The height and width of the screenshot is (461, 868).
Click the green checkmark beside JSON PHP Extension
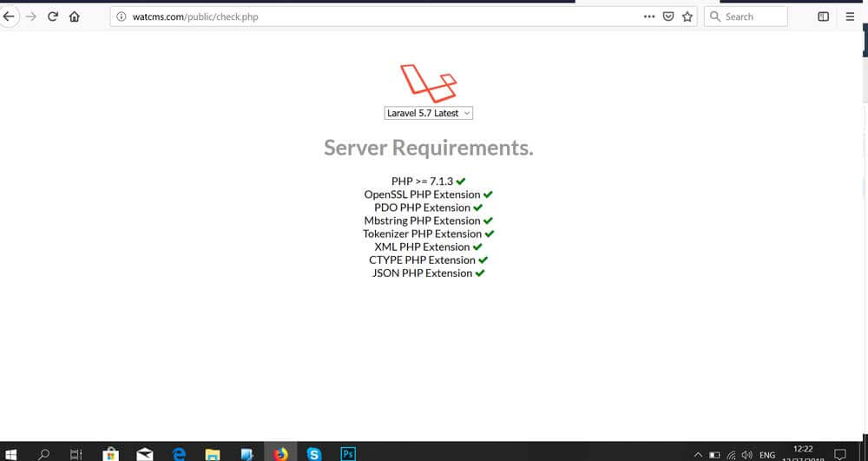point(480,273)
